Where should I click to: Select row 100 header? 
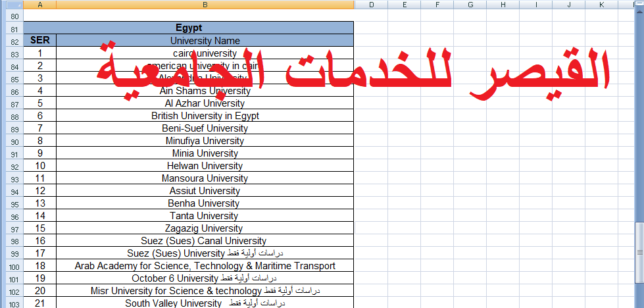(x=14, y=267)
